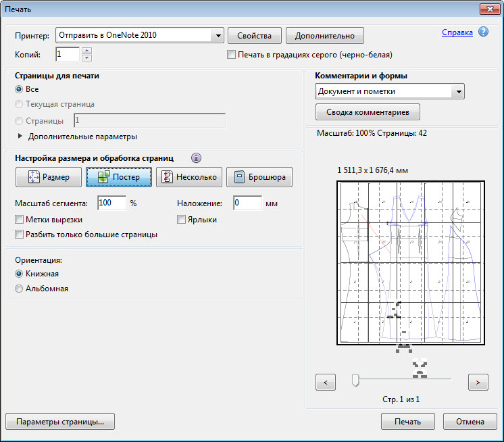Select the Размер sizing option
The image size is (504, 442).
click(x=49, y=177)
